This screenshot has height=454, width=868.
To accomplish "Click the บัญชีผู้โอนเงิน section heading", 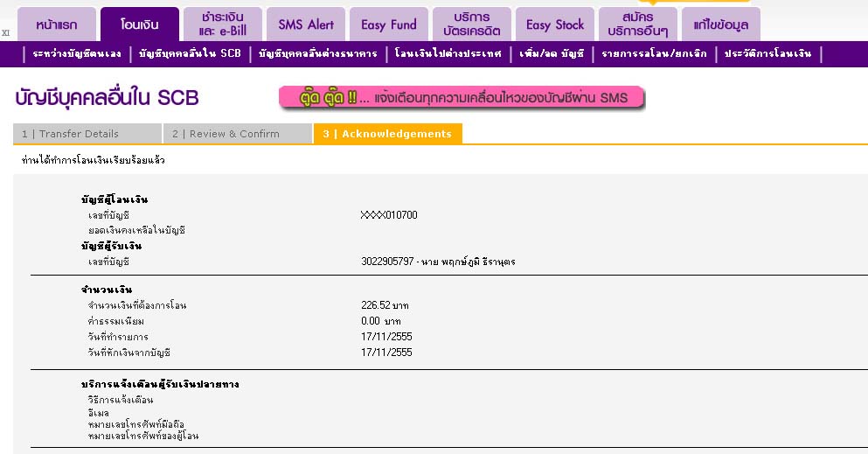I will click(115, 199).
